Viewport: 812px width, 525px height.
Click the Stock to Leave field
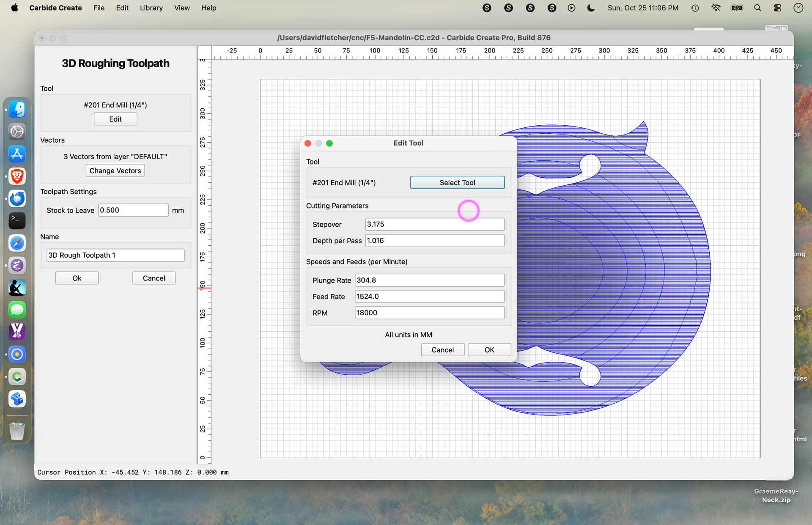133,210
